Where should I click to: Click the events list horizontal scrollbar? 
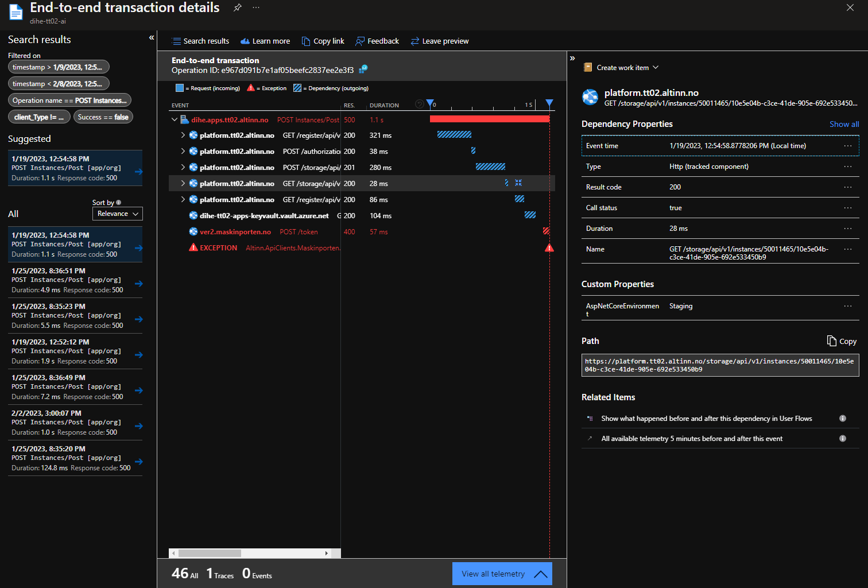coord(210,554)
